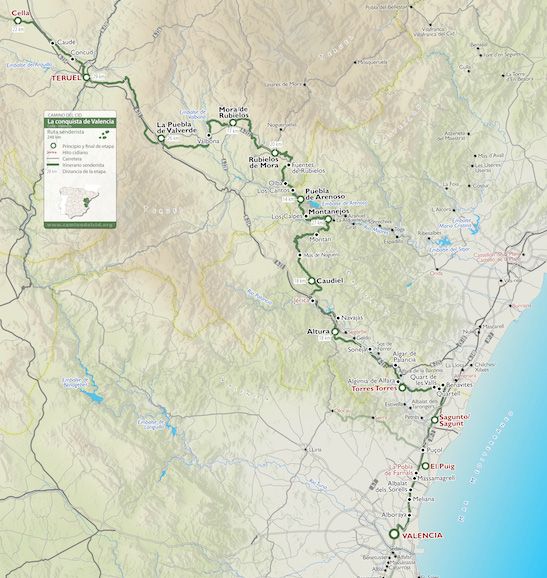Click the black dot for Caudé village

point(52,43)
